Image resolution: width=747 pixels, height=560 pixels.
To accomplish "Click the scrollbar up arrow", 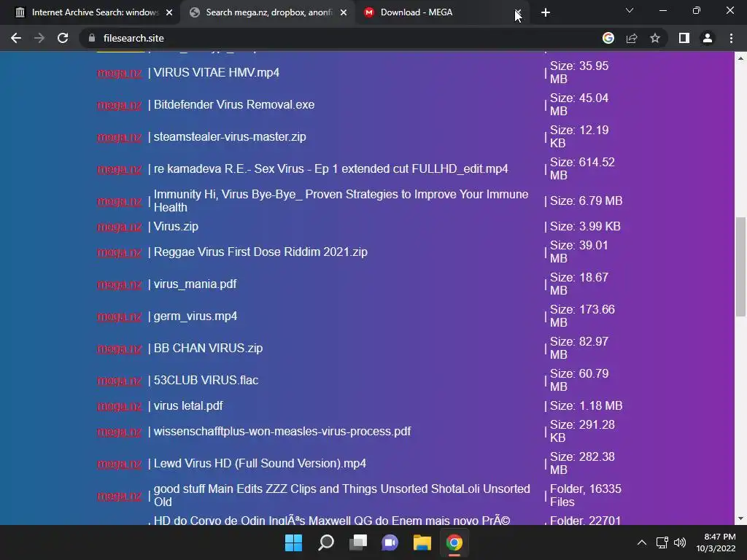I will click(740, 58).
